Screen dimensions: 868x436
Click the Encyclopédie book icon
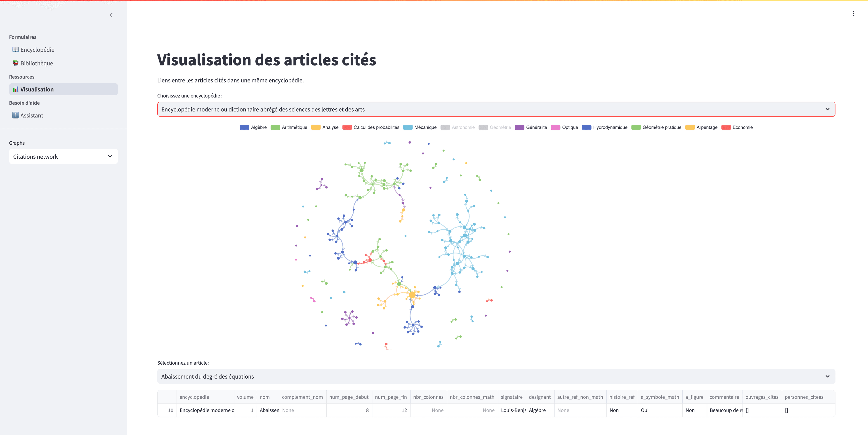click(x=16, y=49)
